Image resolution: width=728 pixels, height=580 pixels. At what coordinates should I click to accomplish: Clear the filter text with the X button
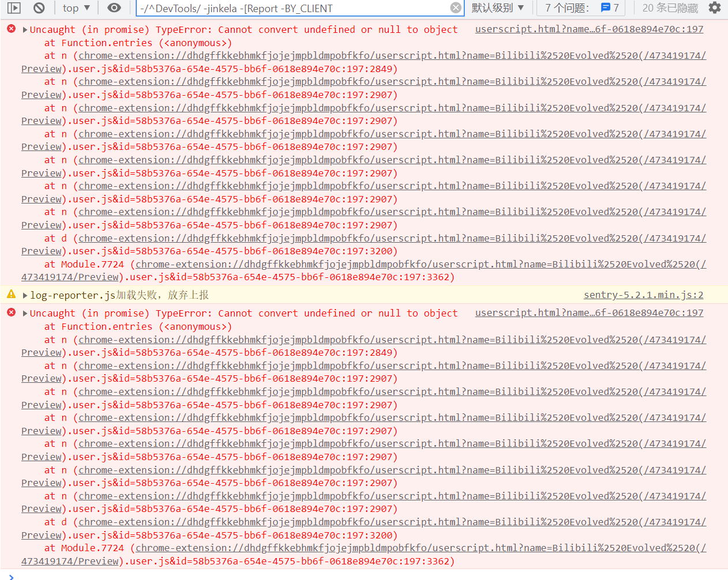456,8
